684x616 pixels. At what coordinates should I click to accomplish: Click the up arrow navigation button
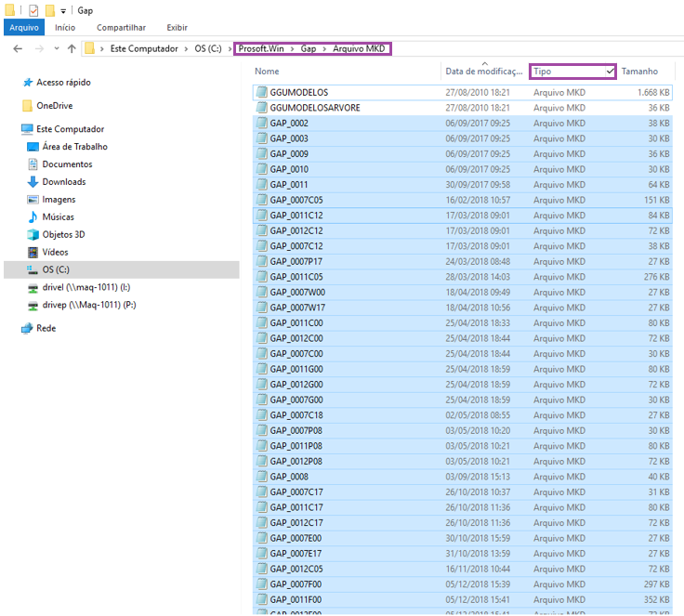point(72,48)
